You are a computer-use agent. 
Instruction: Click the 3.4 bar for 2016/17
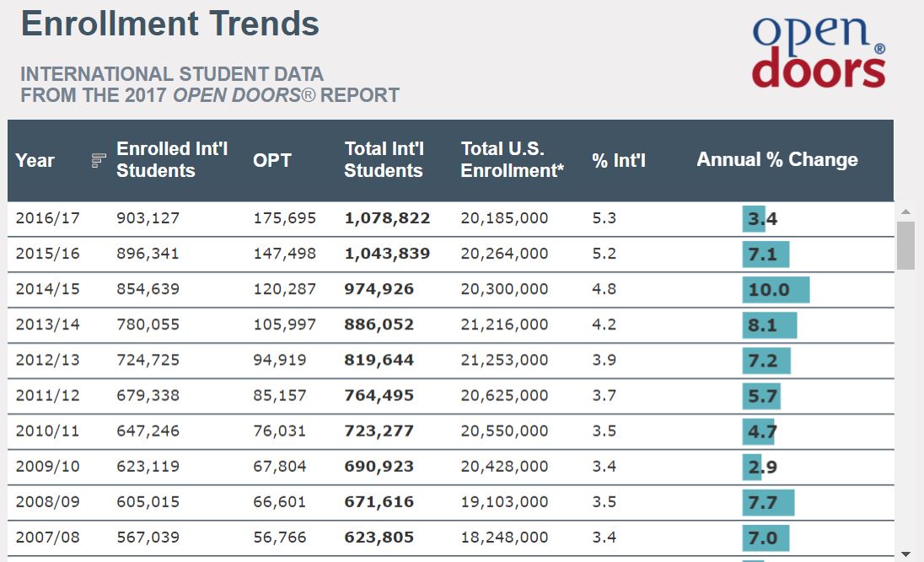click(x=754, y=219)
